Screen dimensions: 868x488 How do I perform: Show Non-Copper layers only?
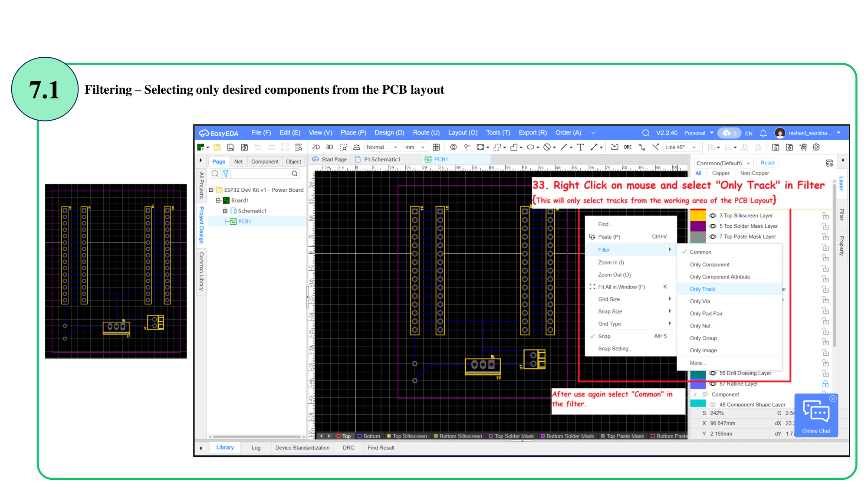(754, 173)
